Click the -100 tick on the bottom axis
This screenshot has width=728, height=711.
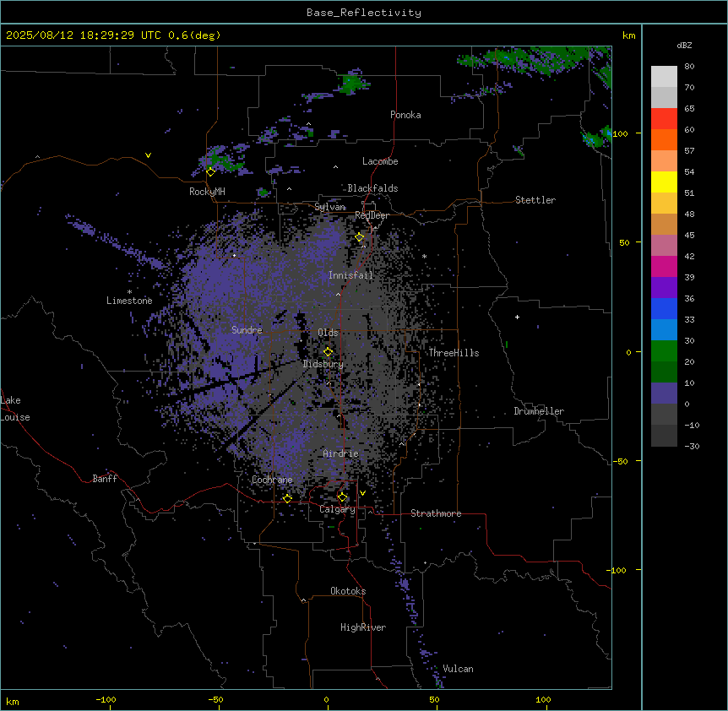click(106, 699)
